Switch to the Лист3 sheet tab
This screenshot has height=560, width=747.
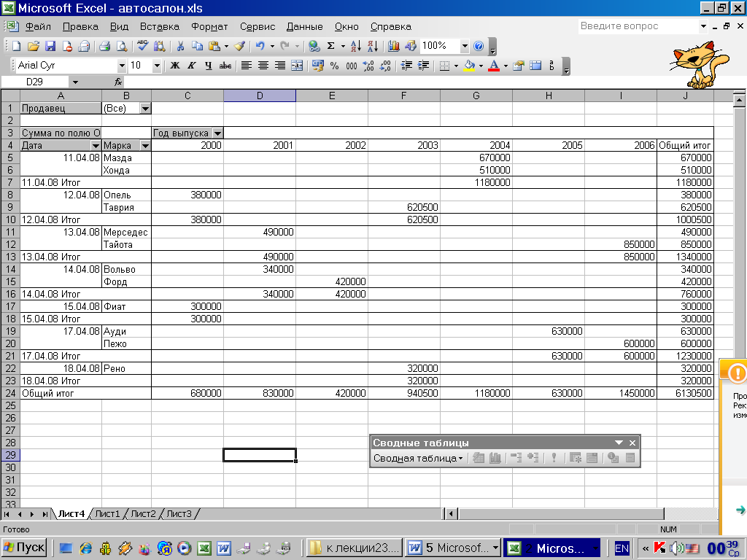coord(179,514)
